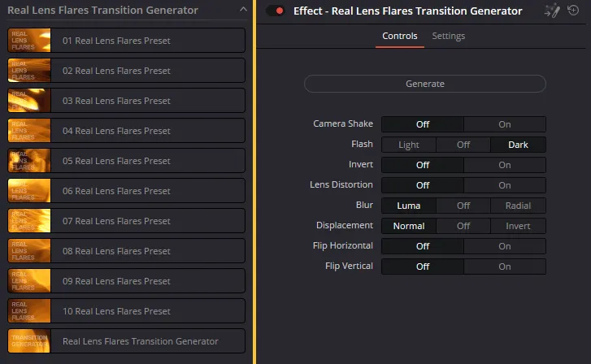This screenshot has width=591, height=364.
Task: Click the Transition Generator thumbnail at list bottom
Action: 29,341
